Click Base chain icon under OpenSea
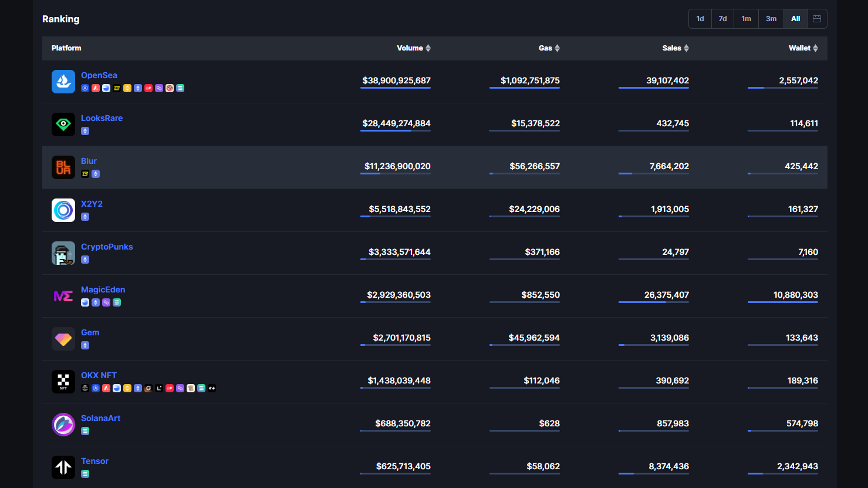This screenshot has width=868, height=488. point(106,88)
